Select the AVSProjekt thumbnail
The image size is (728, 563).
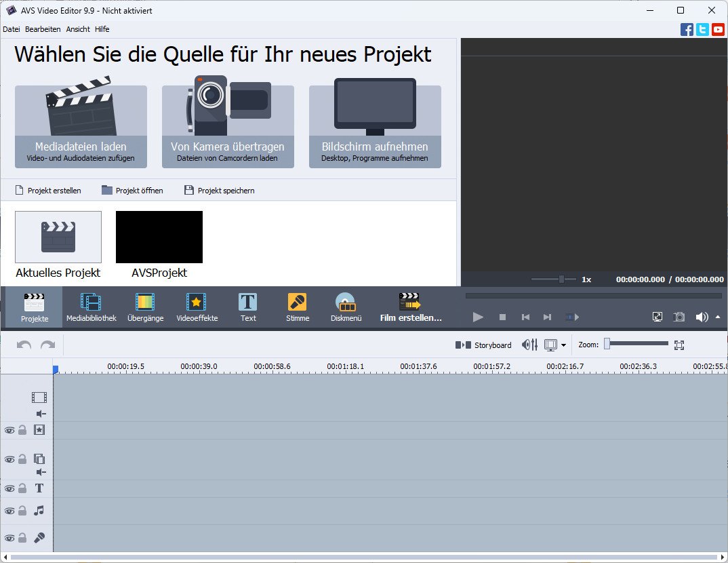pos(159,237)
